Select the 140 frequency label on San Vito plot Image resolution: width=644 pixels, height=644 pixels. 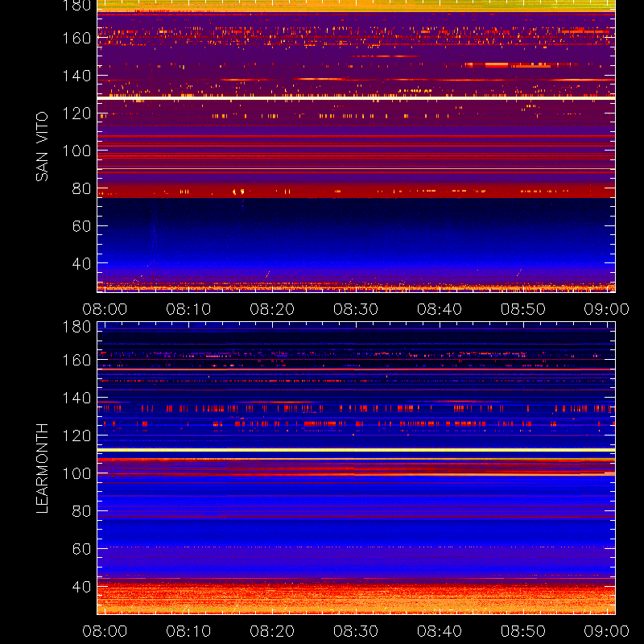76,76
